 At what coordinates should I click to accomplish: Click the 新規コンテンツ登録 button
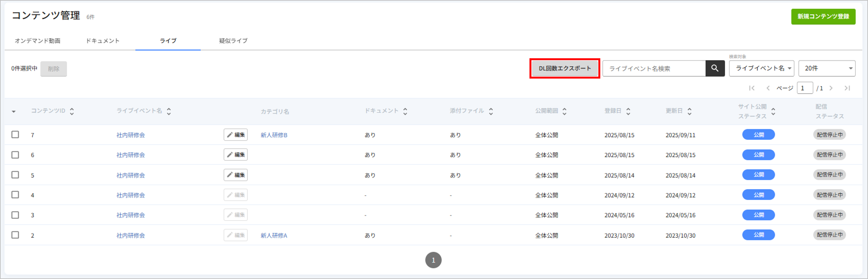click(x=823, y=16)
